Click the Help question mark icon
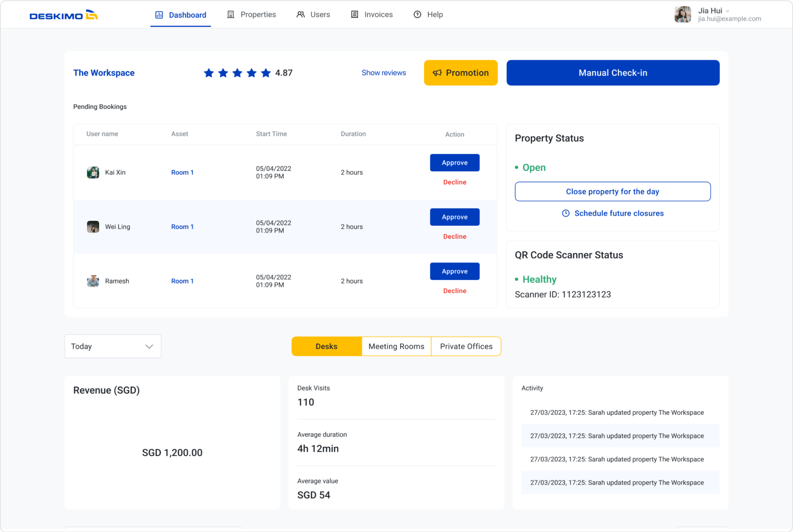Image resolution: width=793 pixels, height=532 pixels. click(417, 15)
